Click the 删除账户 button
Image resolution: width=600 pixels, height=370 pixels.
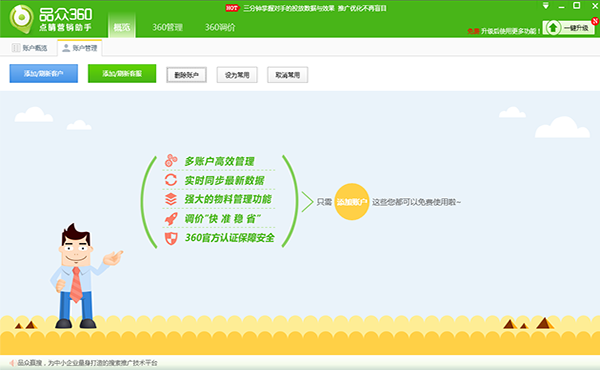186,75
